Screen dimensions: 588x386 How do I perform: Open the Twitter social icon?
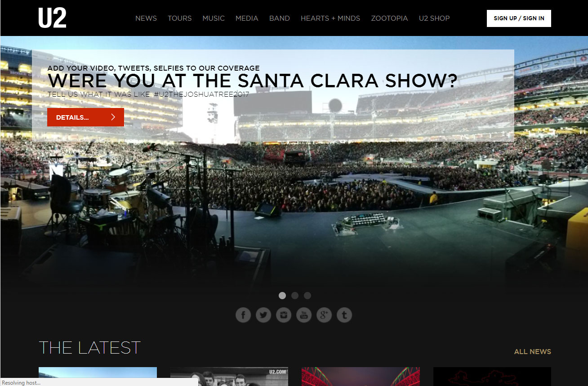coord(263,315)
